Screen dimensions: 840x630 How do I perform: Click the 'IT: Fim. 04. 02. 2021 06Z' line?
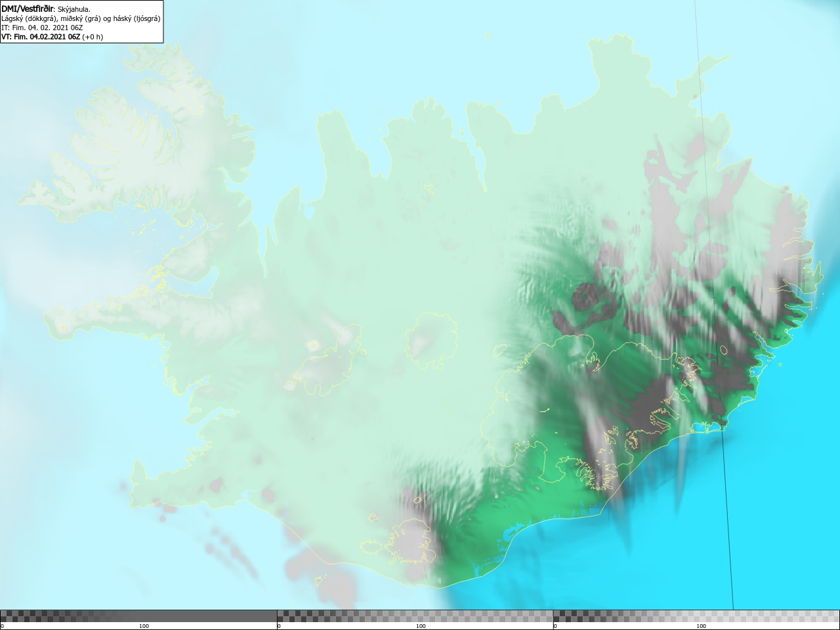coord(42,28)
